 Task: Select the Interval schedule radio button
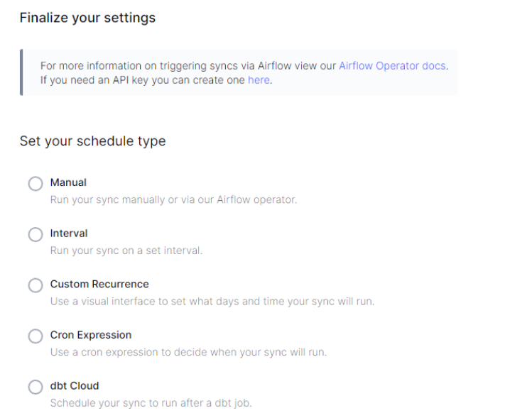(x=36, y=234)
